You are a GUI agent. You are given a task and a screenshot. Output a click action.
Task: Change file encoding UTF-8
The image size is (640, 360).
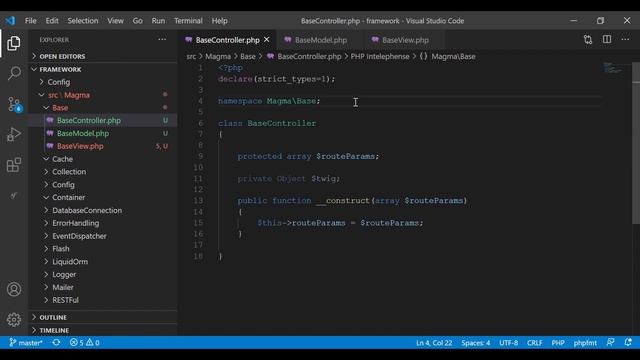[x=509, y=342]
